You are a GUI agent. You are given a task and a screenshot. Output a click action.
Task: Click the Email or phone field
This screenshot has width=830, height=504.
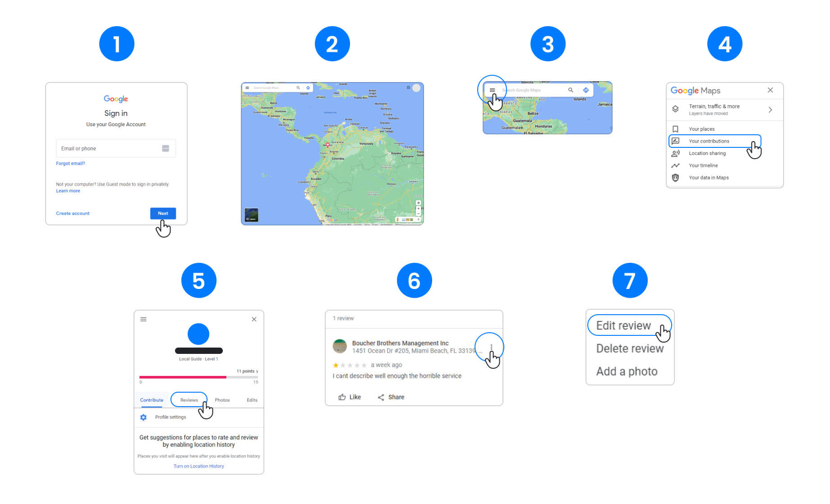click(116, 148)
